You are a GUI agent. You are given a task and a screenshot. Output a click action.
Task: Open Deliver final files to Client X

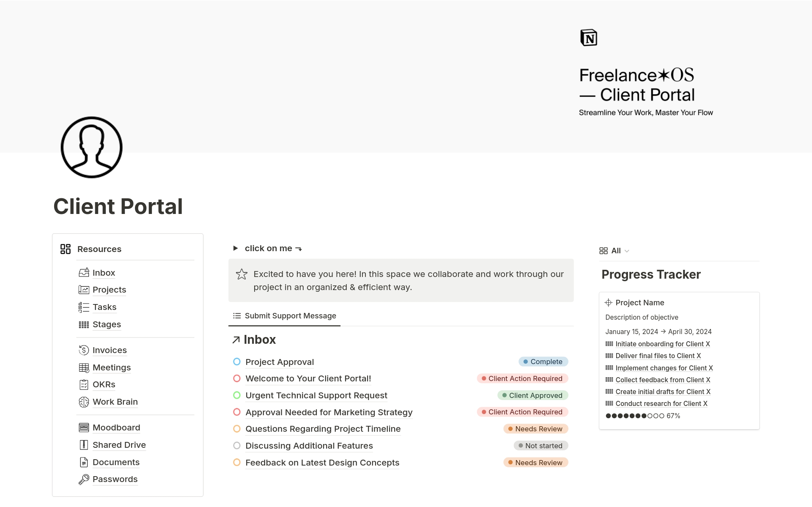click(658, 356)
